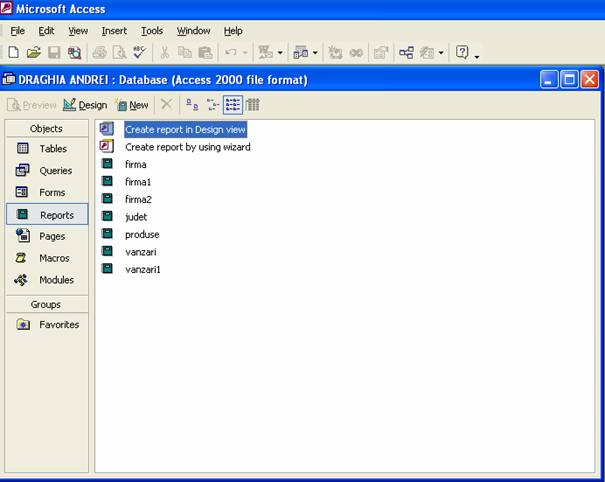The height and width of the screenshot is (482, 605).
Task: Switch to Details view mode
Action: (253, 104)
